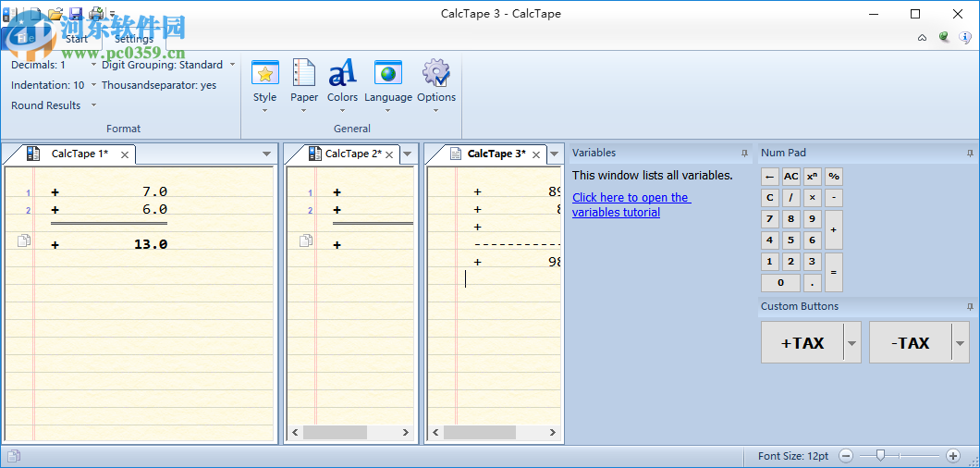Click the power x^n Num Pad button
Image resolution: width=980 pixels, height=468 pixels.
pos(812,177)
